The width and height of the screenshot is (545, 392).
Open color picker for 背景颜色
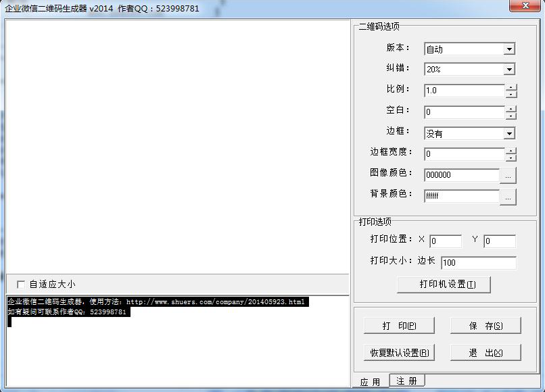click(508, 196)
